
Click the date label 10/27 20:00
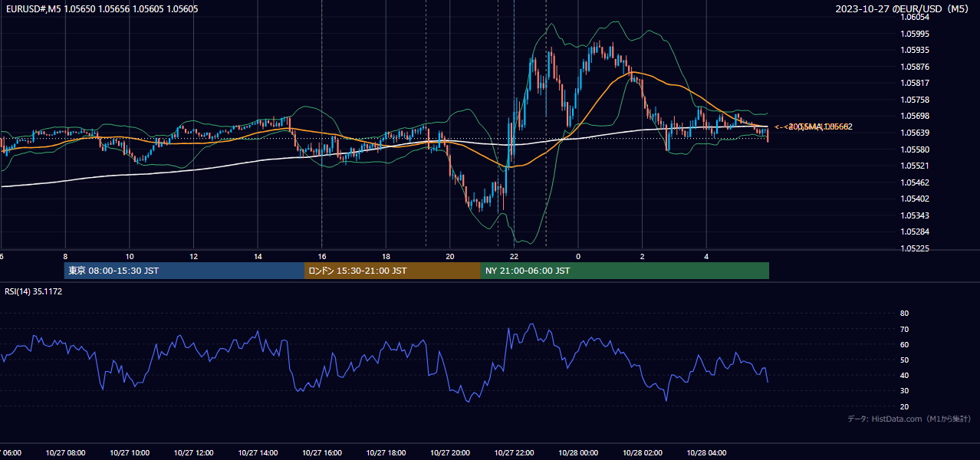(x=450, y=453)
